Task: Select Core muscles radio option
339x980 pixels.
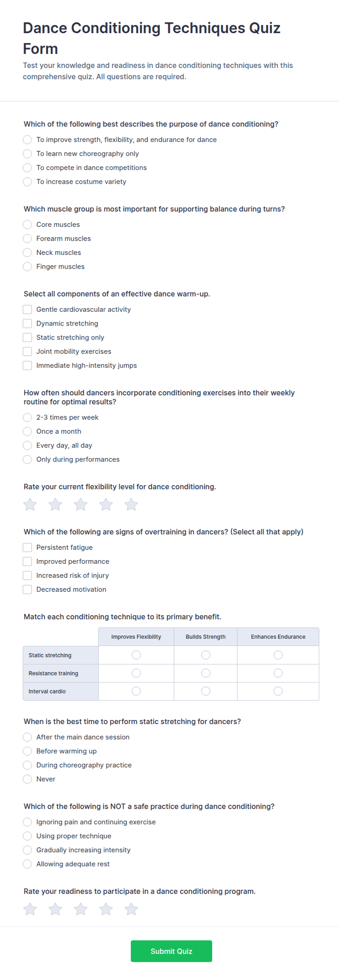Action: click(27, 224)
